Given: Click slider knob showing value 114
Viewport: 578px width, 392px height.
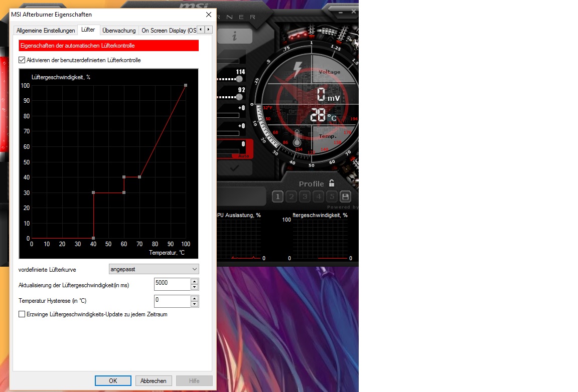Looking at the screenshot, I should 239,79.
